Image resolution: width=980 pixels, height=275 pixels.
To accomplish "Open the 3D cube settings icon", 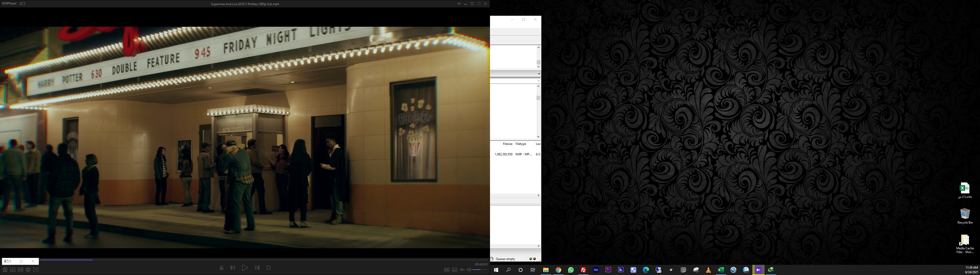I will coord(28,270).
